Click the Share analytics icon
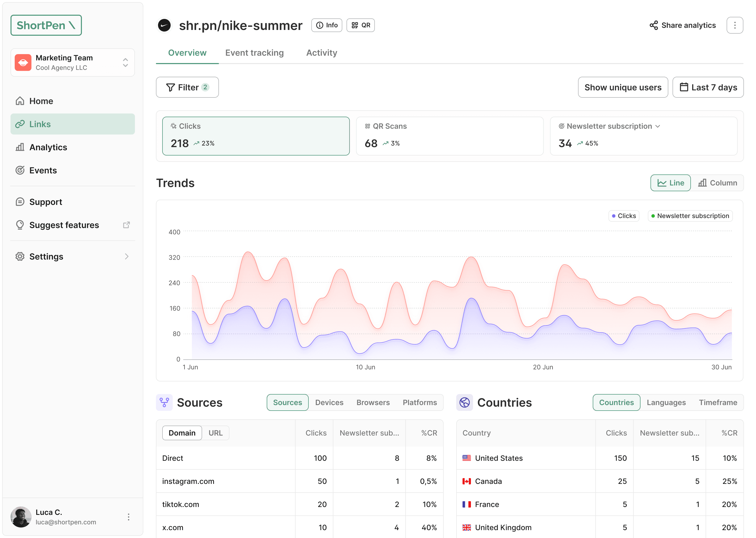This screenshot has width=756, height=538. (654, 25)
